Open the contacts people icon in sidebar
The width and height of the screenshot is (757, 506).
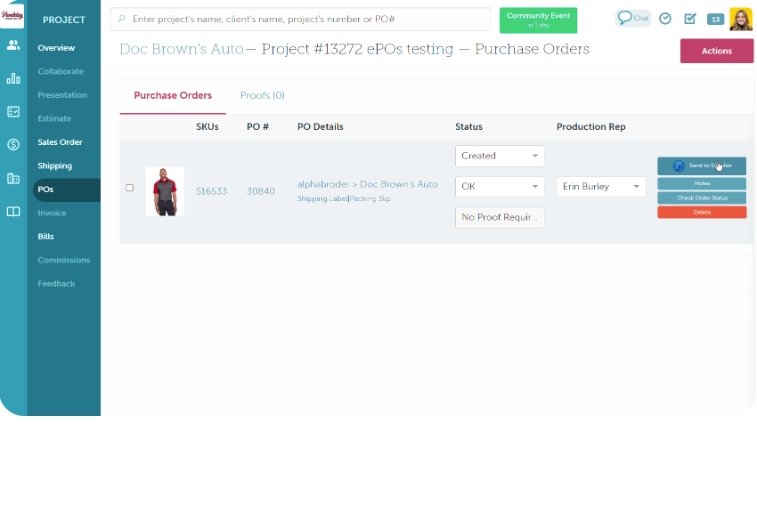tap(14, 45)
